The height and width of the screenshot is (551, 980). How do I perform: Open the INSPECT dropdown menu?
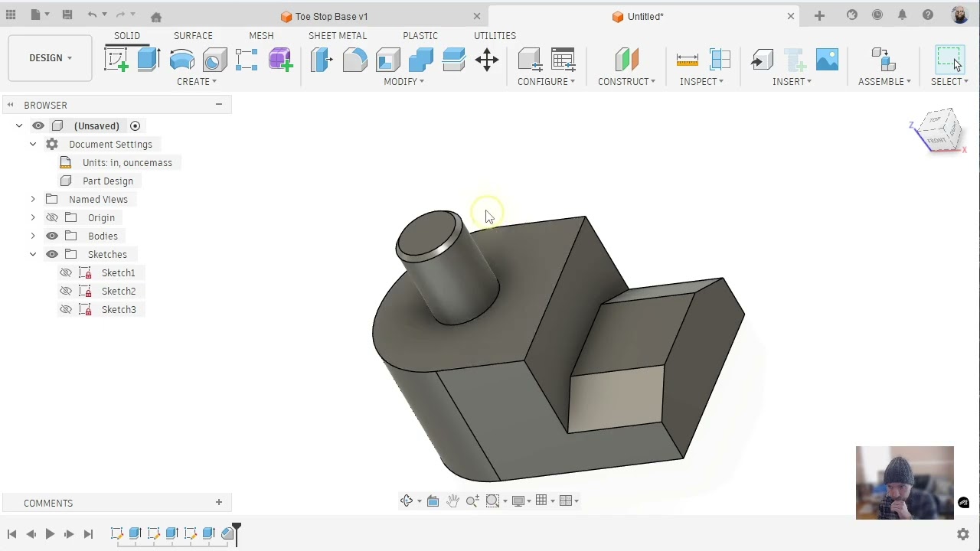pyautogui.click(x=701, y=81)
